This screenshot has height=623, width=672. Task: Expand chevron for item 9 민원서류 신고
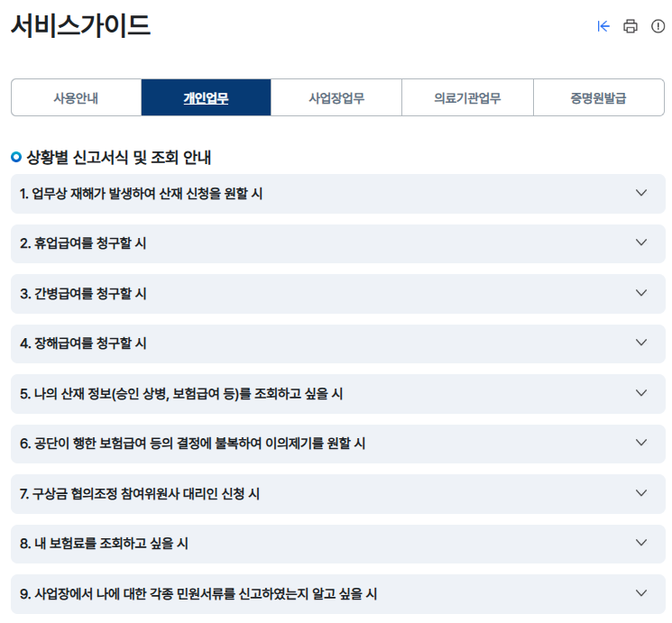click(x=641, y=593)
